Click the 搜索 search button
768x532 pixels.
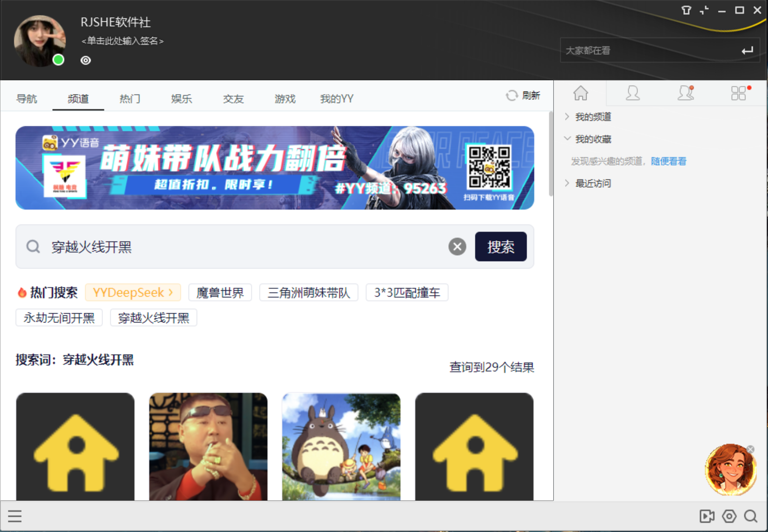pyautogui.click(x=501, y=246)
